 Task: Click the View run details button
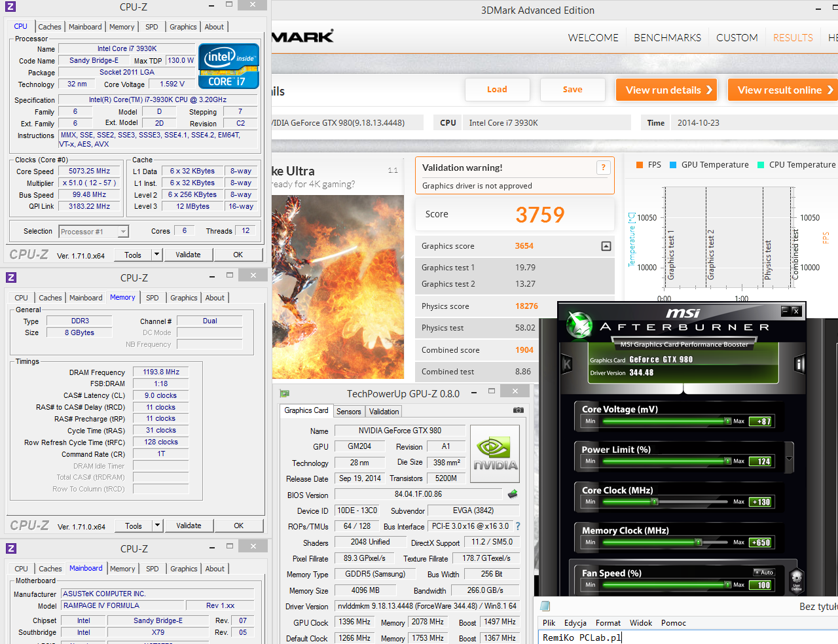click(666, 90)
